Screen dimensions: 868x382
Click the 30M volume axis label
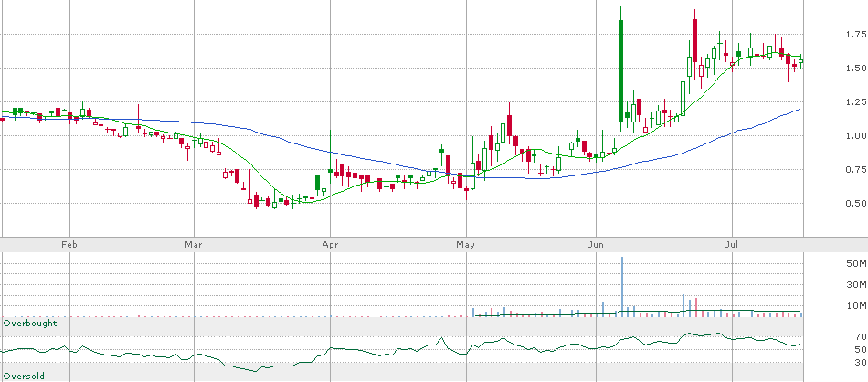click(x=857, y=284)
